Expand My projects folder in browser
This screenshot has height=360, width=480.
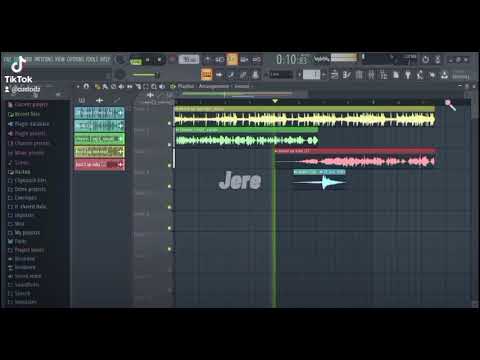coord(24,232)
